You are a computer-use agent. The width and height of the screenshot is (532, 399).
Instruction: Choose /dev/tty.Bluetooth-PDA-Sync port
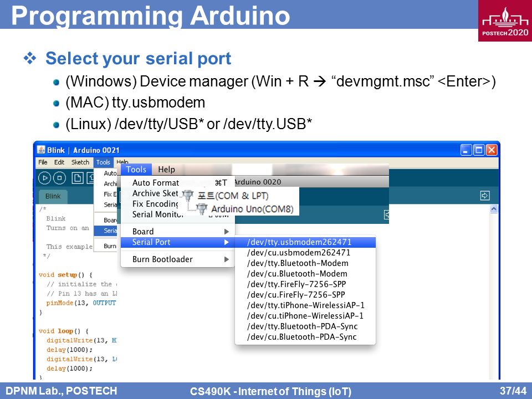pos(305,326)
